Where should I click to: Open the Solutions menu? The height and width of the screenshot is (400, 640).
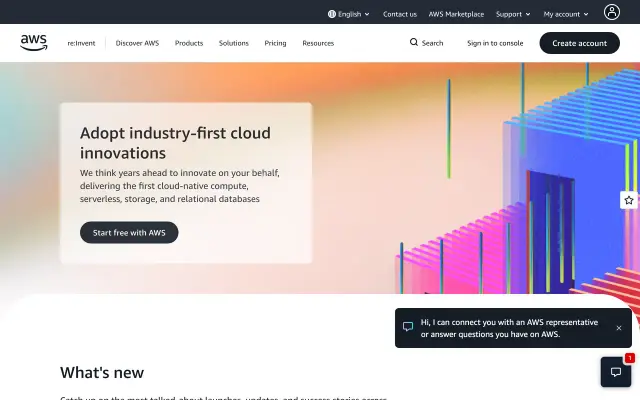[x=233, y=43]
